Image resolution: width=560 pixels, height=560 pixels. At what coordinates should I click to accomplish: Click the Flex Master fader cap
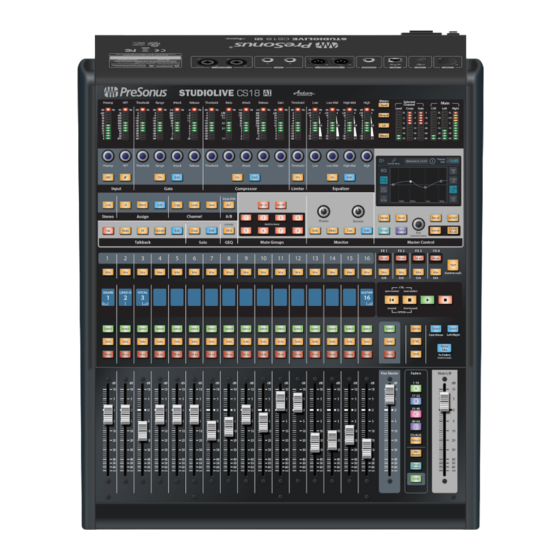389,394
